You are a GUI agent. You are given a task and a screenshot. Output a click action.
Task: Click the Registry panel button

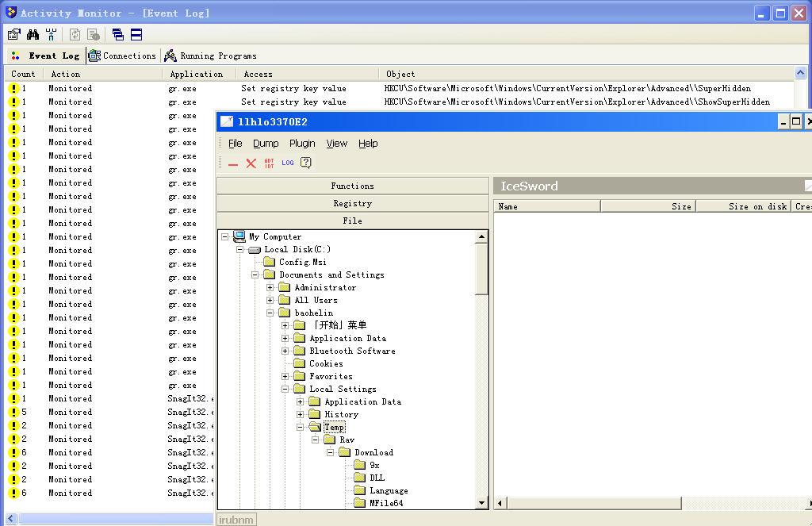pos(352,203)
